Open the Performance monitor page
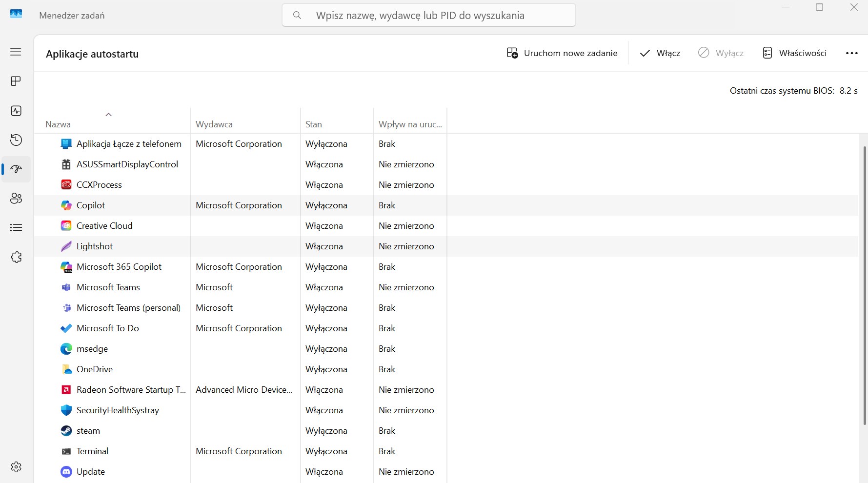Viewport: 868px width, 483px height. tap(16, 111)
